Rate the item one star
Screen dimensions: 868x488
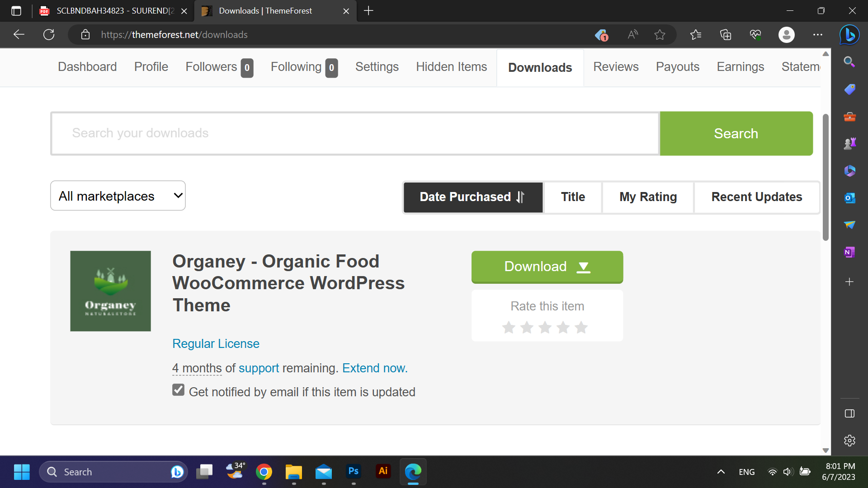[x=509, y=327]
